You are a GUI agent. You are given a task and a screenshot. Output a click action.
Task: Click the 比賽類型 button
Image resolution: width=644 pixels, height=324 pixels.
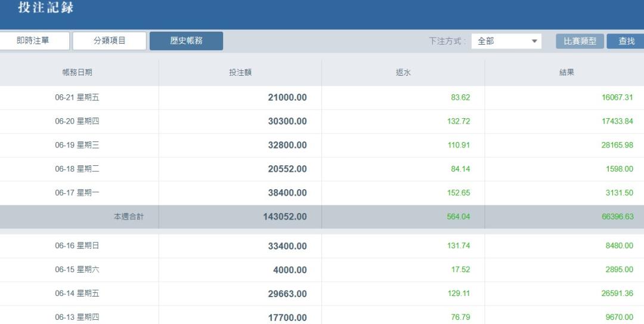(580, 41)
